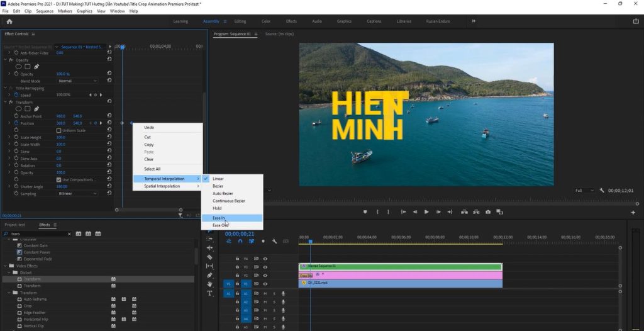Select the Razor tool in the toolbar
The height and width of the screenshot is (331, 644).
pos(209,257)
